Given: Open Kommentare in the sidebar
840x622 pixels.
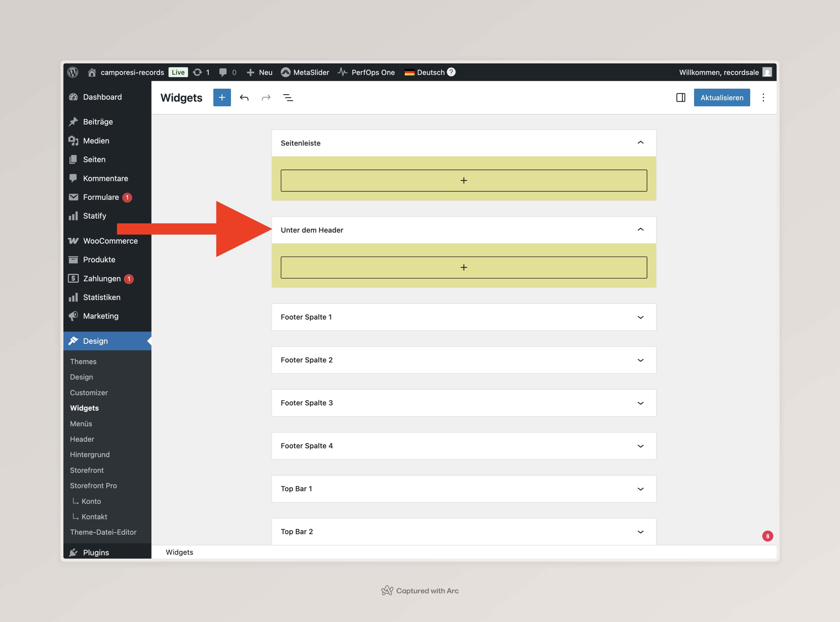Looking at the screenshot, I should (x=107, y=178).
